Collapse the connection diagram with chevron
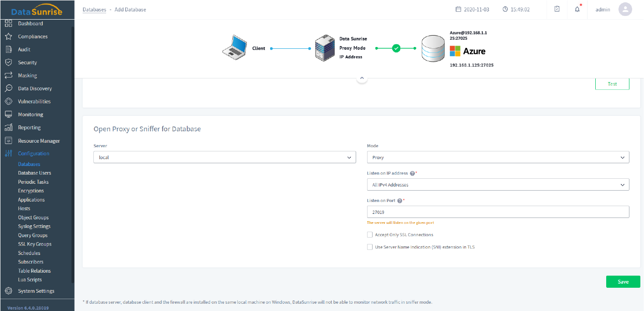This screenshot has height=311, width=644. coord(362,78)
